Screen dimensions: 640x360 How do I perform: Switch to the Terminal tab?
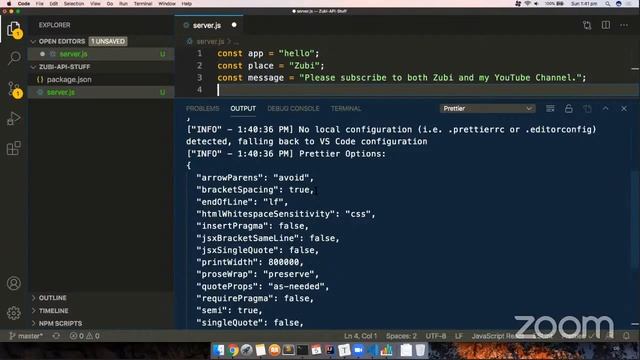346,109
